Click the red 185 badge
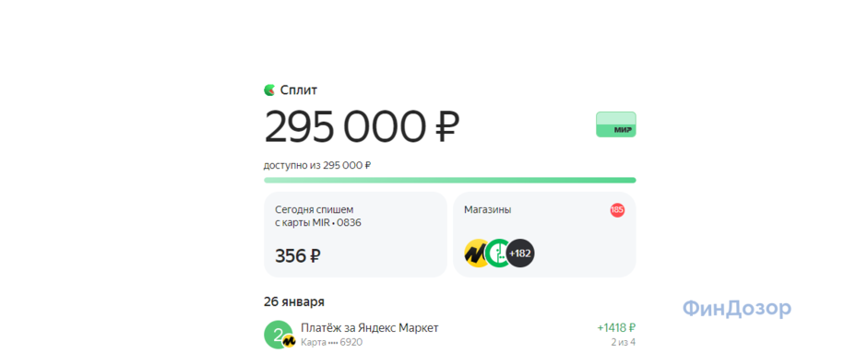This screenshot has width=868, height=354. [x=617, y=210]
